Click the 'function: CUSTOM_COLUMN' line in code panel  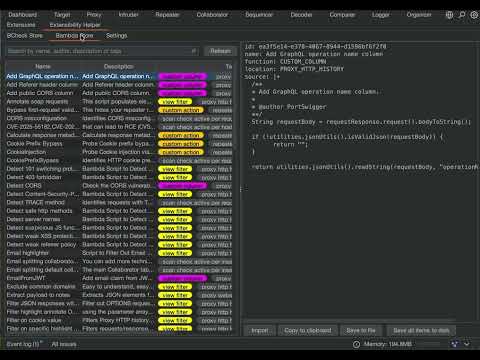point(285,61)
